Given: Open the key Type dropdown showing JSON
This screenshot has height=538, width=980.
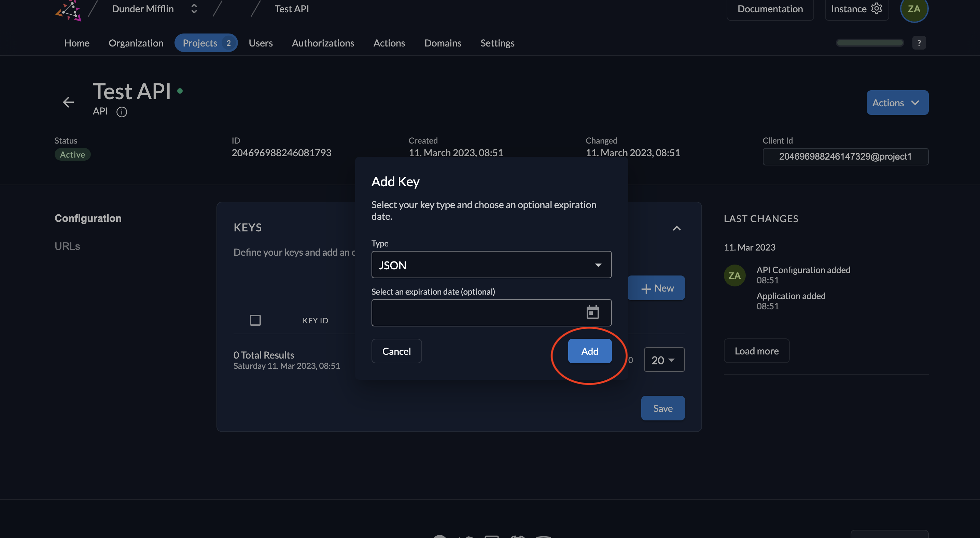Looking at the screenshot, I should (491, 265).
